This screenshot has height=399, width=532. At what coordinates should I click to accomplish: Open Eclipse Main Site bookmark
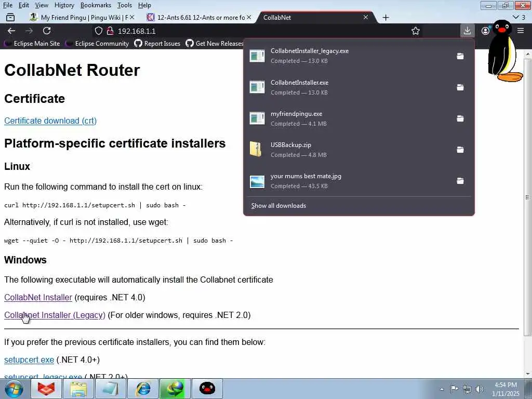(33, 44)
